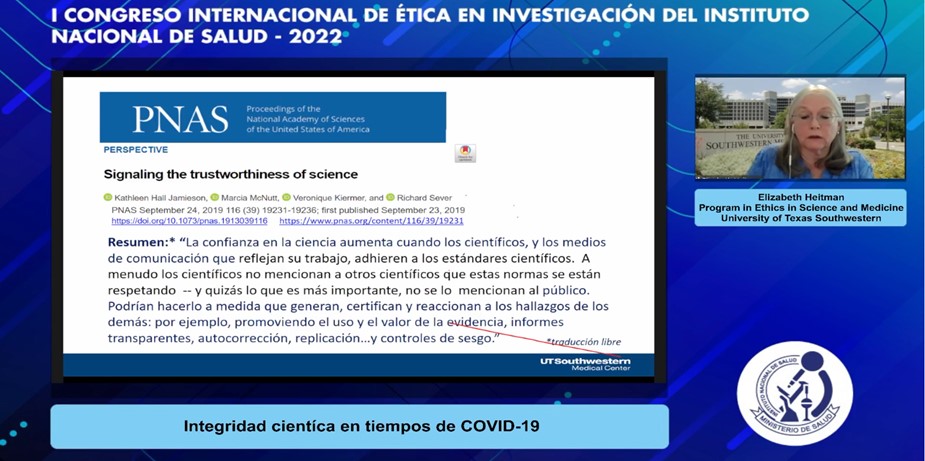This screenshot has height=461, width=925.
Task: Click the 'Signaling the trustworthiness of science' title
Action: 231,174
